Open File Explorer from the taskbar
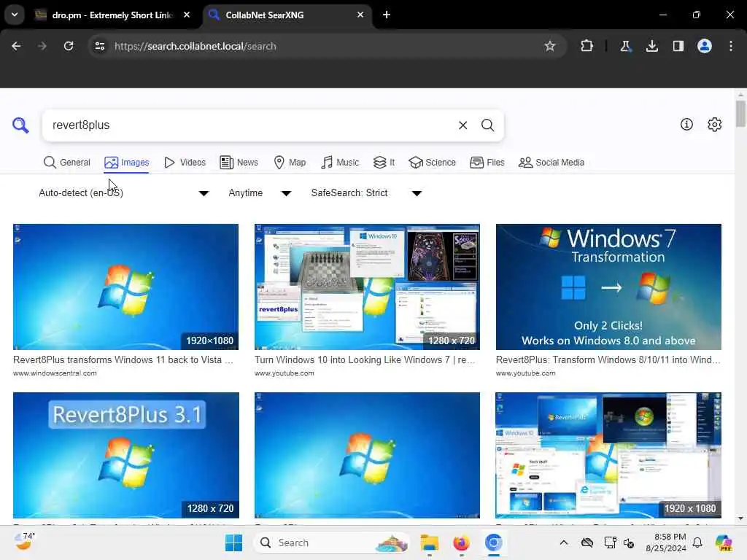Viewport: 747px width, 560px height. [429, 542]
